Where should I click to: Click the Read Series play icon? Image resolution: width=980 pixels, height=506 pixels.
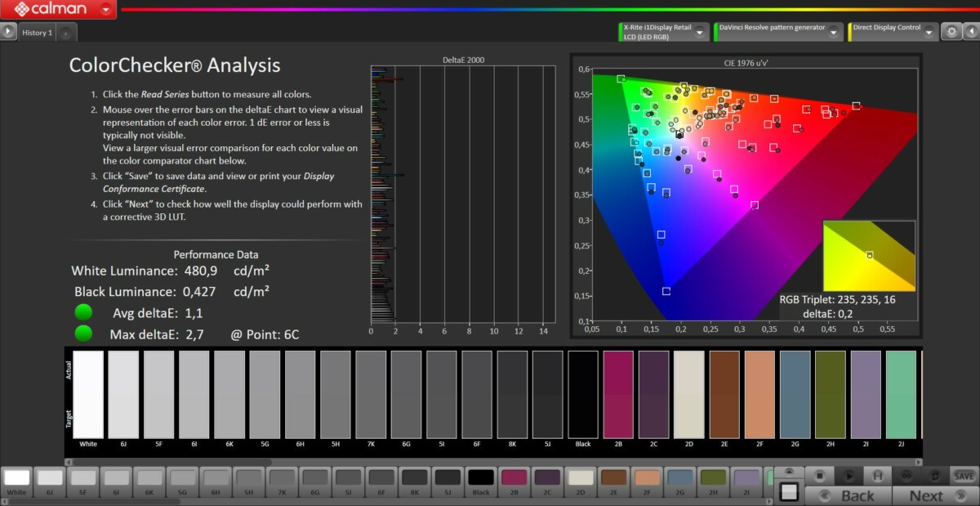click(x=849, y=475)
